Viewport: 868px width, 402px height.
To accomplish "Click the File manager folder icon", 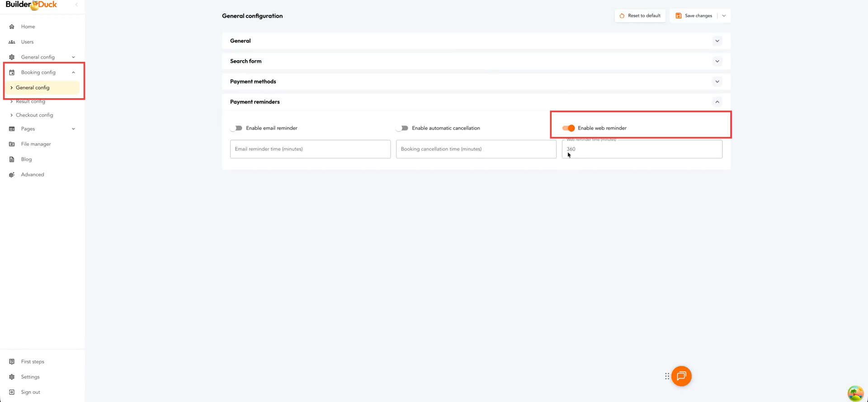I will [12, 144].
